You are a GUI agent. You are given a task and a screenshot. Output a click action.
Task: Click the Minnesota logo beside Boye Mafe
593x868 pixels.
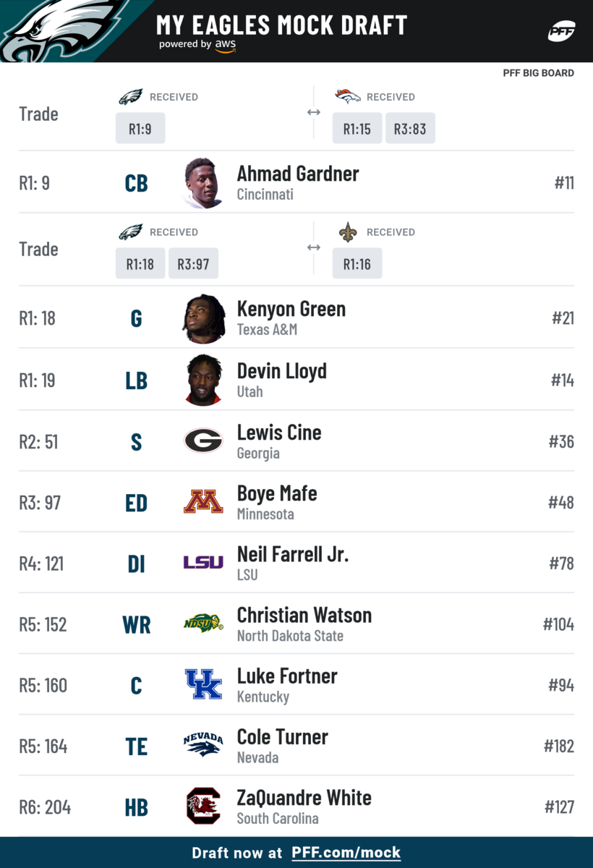pos(203,501)
